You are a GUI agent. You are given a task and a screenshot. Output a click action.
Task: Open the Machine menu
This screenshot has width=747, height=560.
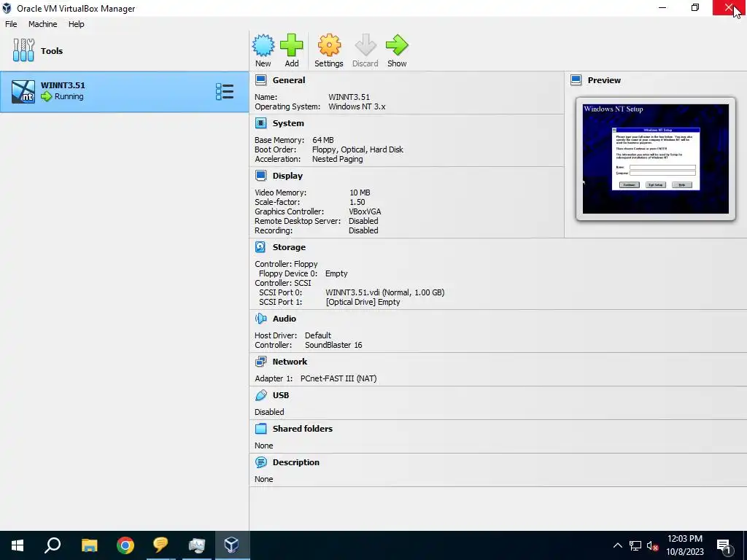tap(43, 24)
